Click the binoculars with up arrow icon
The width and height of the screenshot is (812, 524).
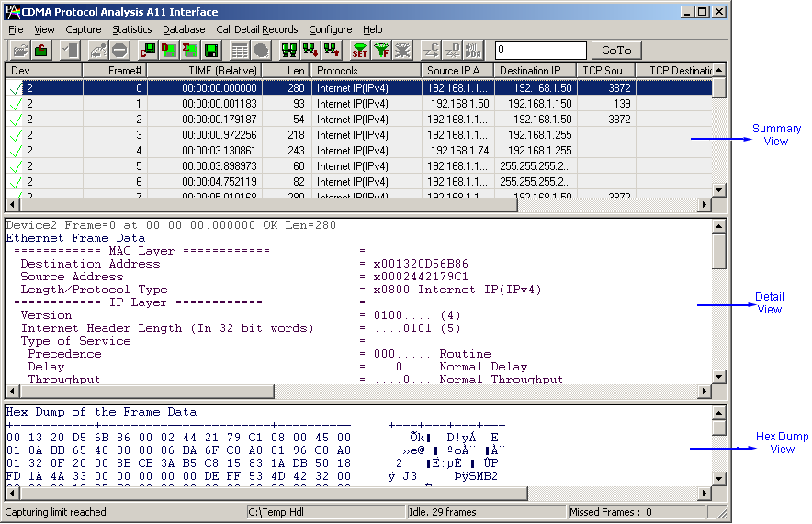(332, 51)
